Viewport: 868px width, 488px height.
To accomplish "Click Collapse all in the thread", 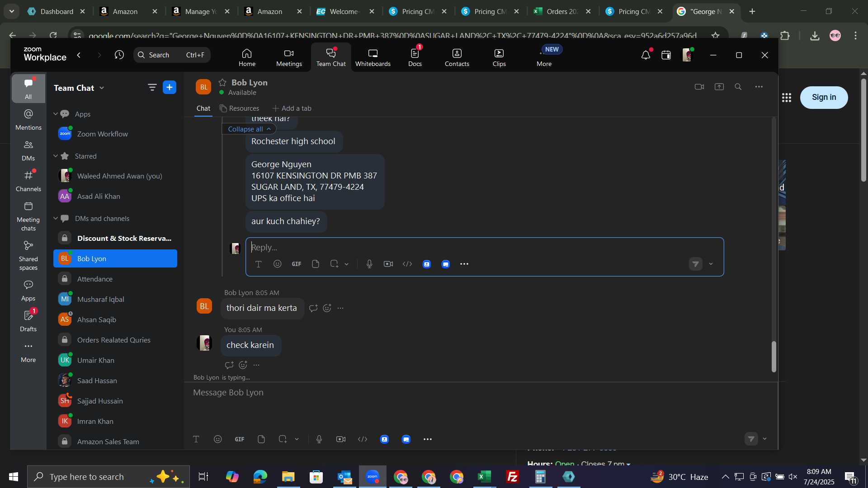I will 249,129.
